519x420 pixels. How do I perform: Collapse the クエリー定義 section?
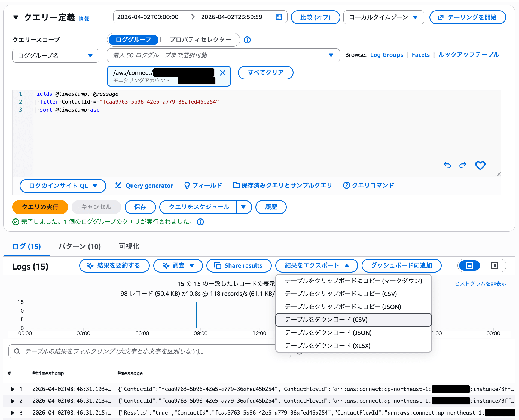click(x=16, y=17)
